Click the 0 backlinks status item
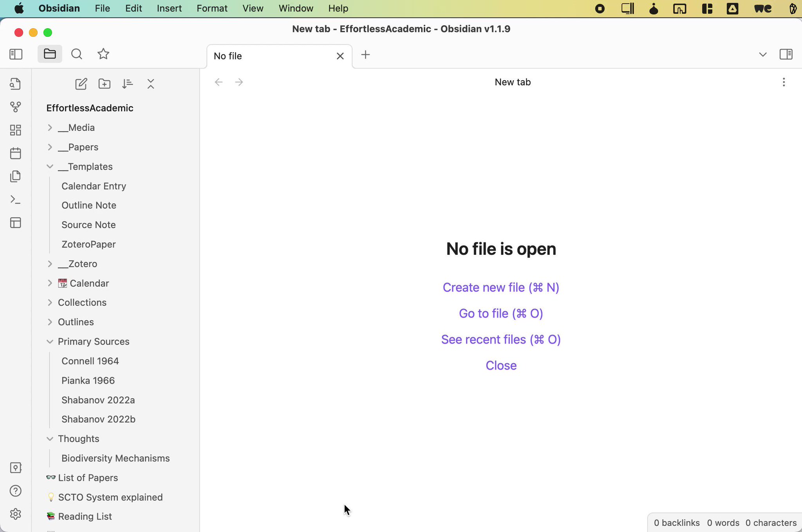This screenshot has width=802, height=532. tap(677, 523)
